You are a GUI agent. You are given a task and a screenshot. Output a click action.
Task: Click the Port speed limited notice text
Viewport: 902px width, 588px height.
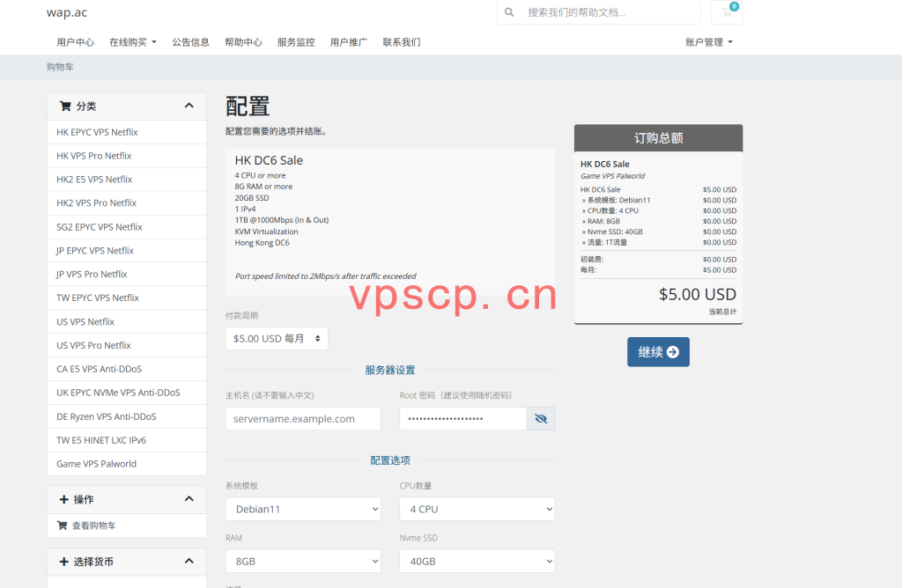point(326,276)
